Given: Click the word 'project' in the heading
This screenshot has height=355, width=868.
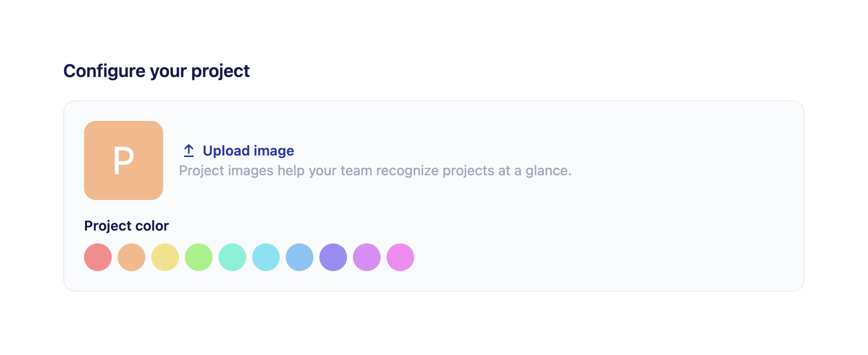Looking at the screenshot, I should click(220, 71).
